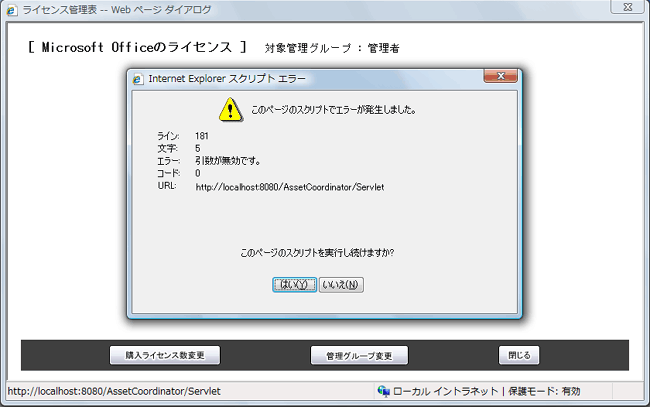Close the ライセンス管理表 web page dialog
The width and height of the screenshot is (650, 407).
(x=628, y=7)
